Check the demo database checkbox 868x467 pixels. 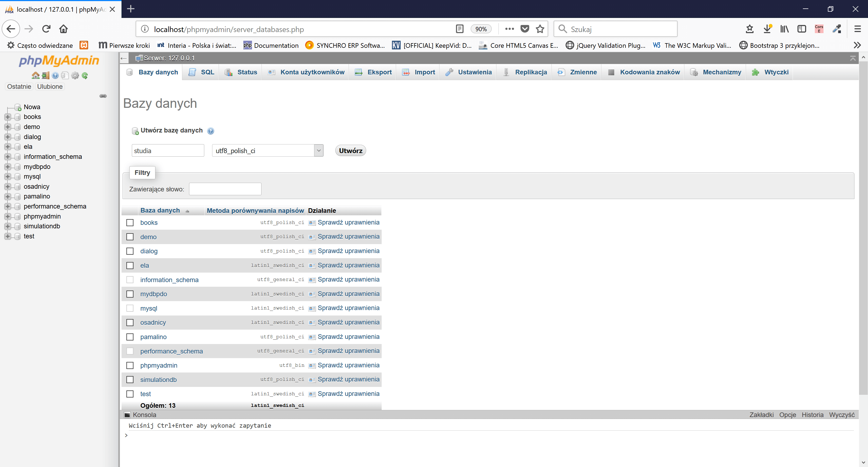[130, 237]
